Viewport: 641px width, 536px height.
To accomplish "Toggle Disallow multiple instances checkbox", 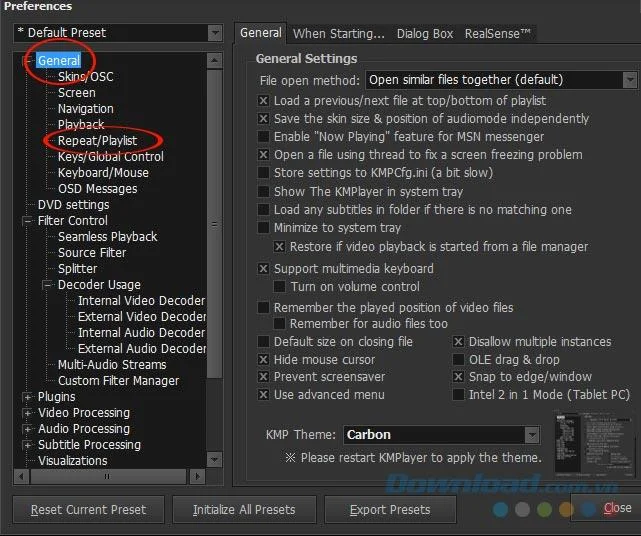I will pyautogui.click(x=458, y=341).
